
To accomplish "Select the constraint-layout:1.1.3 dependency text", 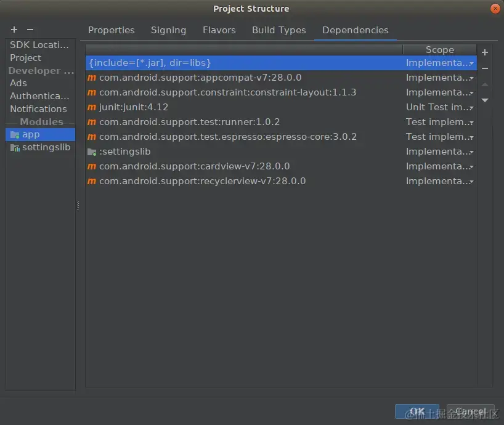I will click(x=227, y=92).
